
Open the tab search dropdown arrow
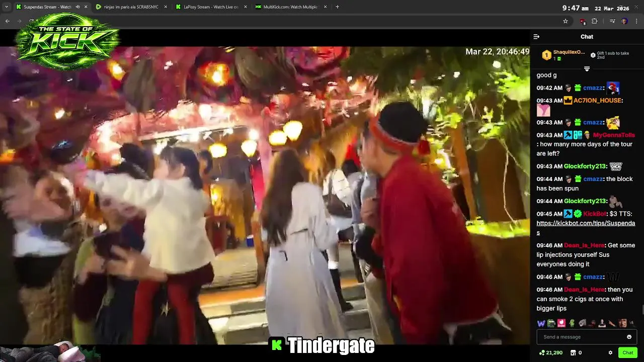coord(7,7)
